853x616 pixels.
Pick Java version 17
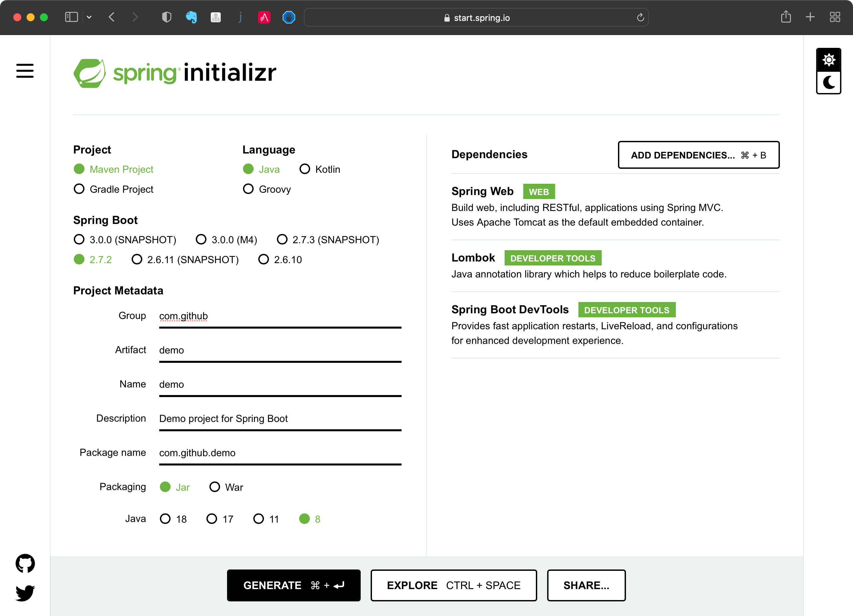[212, 519]
